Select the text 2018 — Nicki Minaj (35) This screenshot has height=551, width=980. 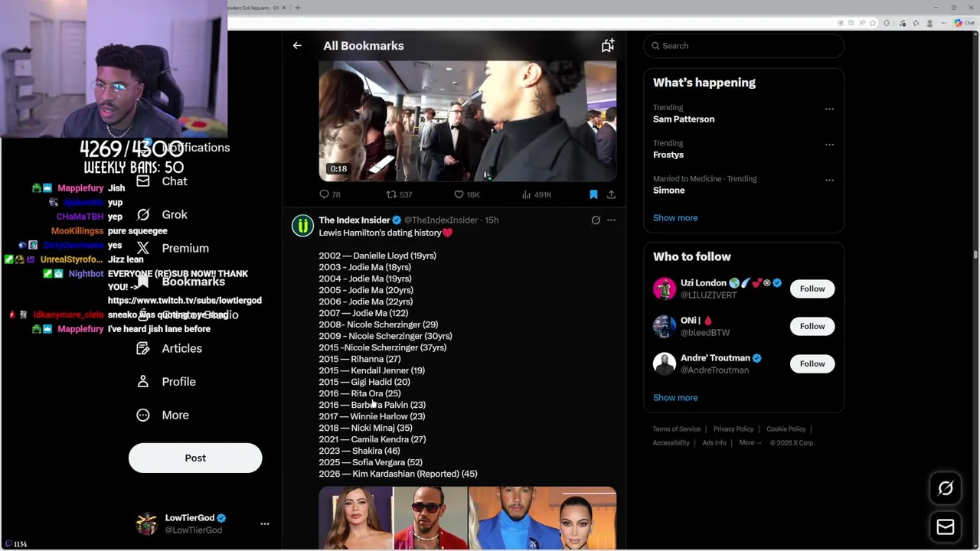click(x=365, y=428)
